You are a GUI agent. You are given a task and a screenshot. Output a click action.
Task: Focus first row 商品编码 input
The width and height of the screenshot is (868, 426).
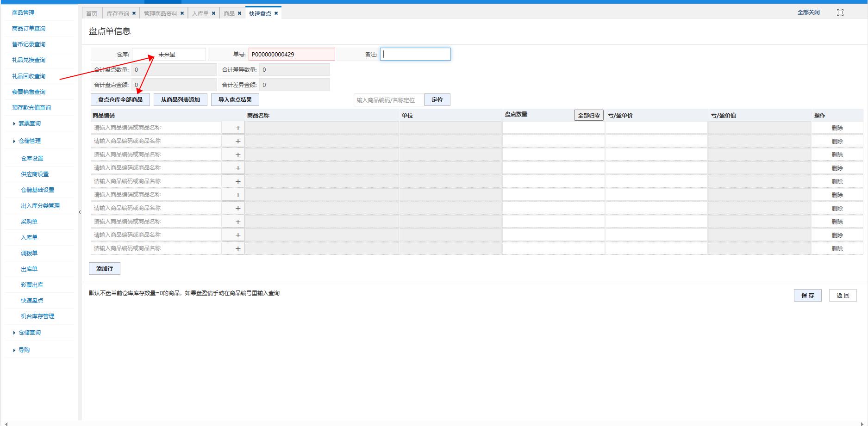click(156, 128)
